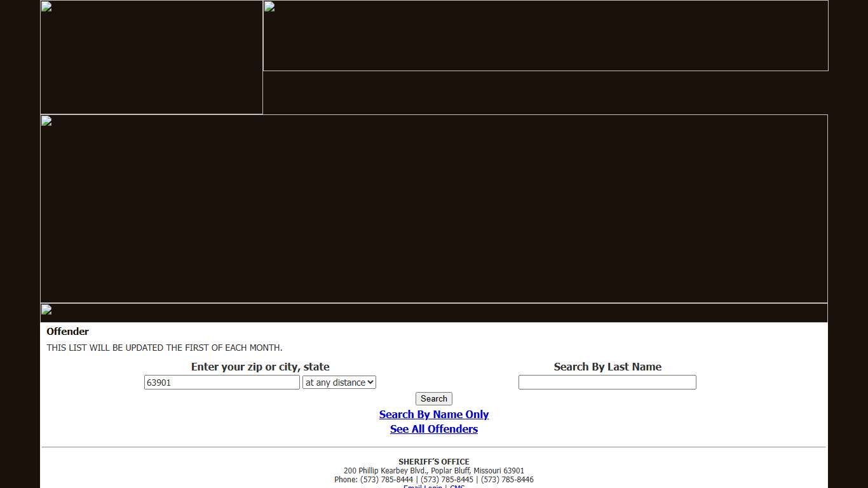Focus the zip or city input containing 63901

tap(222, 383)
